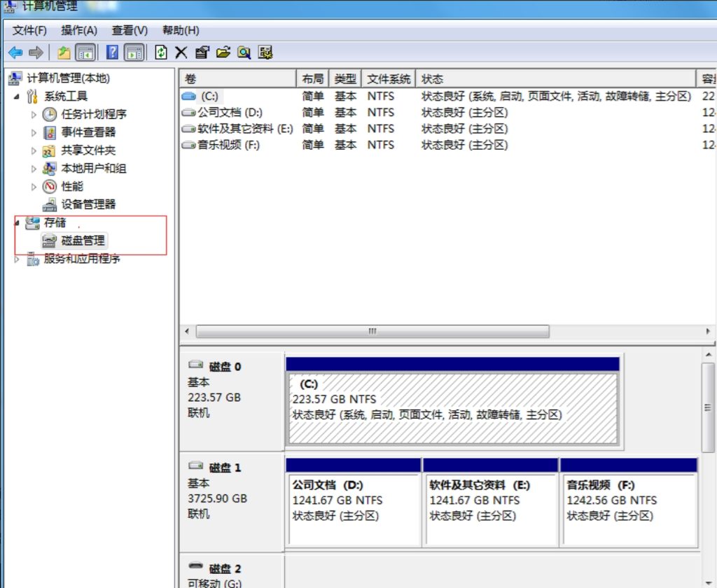This screenshot has height=588, width=717.
Task: Click the green Refresh icon in toolbar
Action: point(162,52)
